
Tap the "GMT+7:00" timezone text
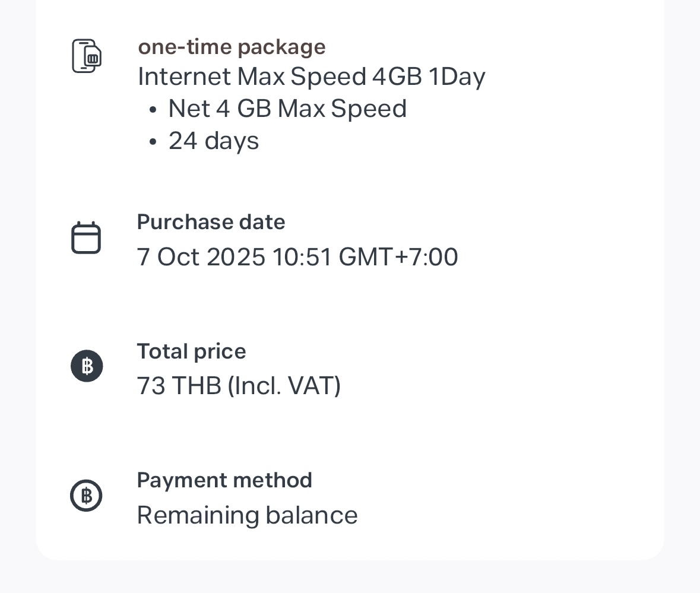pyautogui.click(x=398, y=257)
